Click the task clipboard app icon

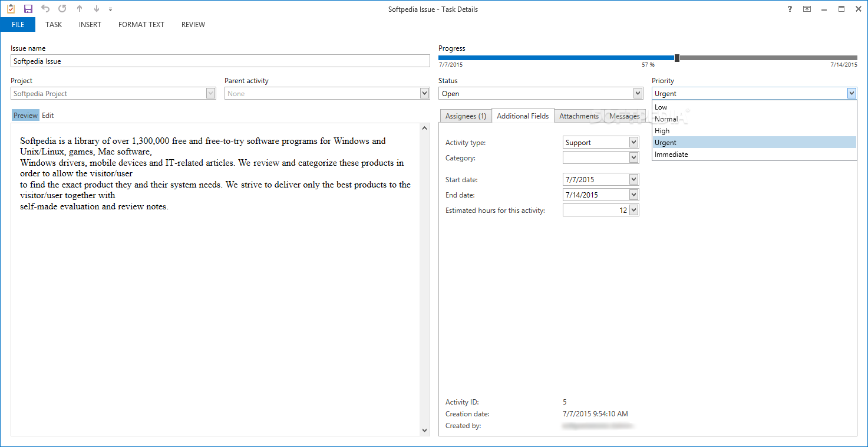tap(11, 9)
